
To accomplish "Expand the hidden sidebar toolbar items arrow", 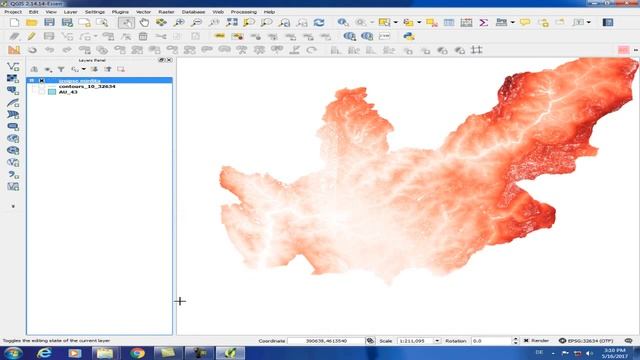I will pyautogui.click(x=13, y=207).
